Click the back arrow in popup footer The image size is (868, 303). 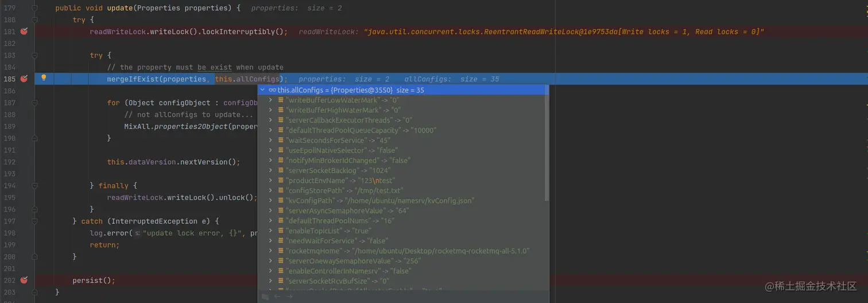tap(277, 297)
